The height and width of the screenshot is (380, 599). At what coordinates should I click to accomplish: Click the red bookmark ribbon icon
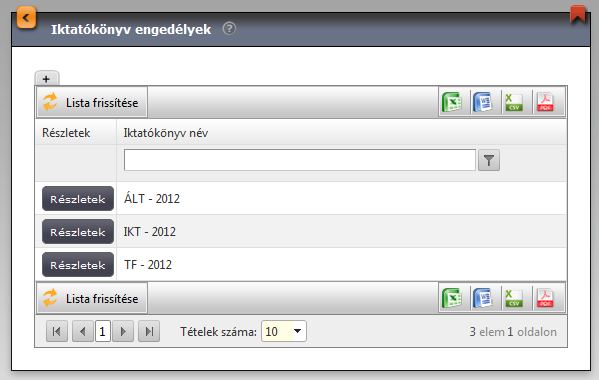point(578,14)
